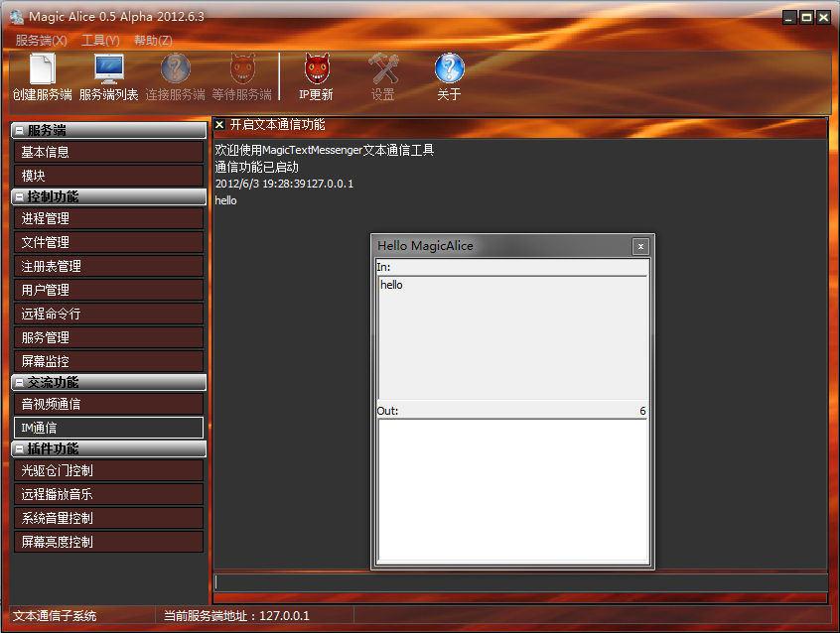
Task: Click the message input field below chat log
Action: [520, 582]
